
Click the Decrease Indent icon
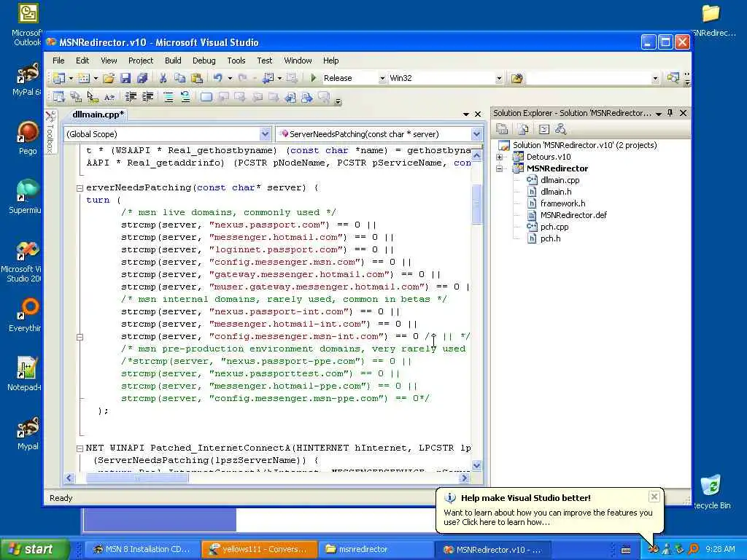131,97
